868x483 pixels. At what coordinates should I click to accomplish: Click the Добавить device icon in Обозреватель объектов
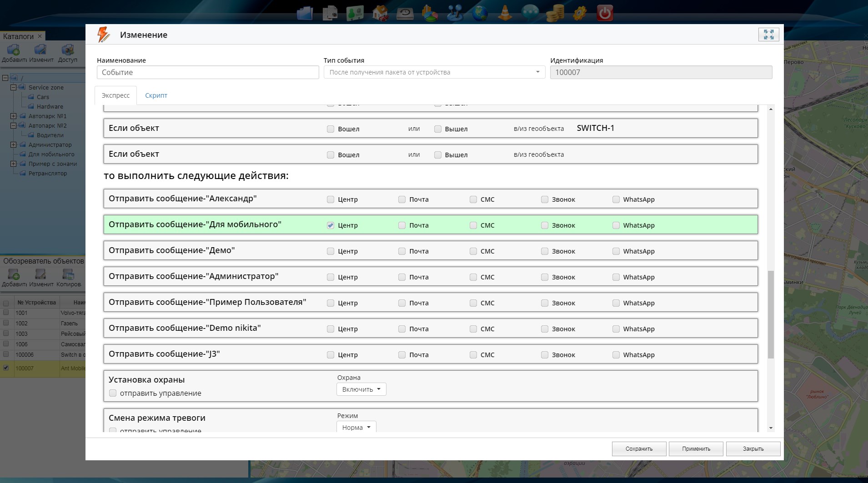coord(14,274)
